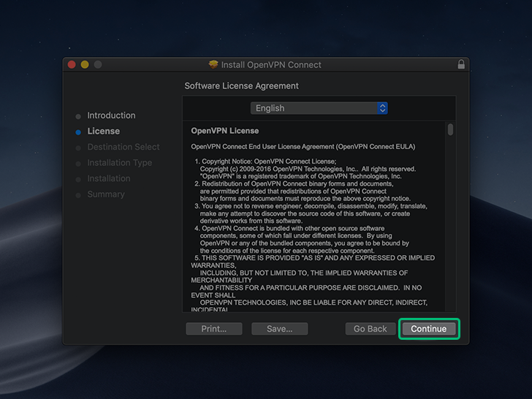Image resolution: width=532 pixels, height=399 pixels.
Task: Close the installer with red button
Action: pyautogui.click(x=72, y=64)
